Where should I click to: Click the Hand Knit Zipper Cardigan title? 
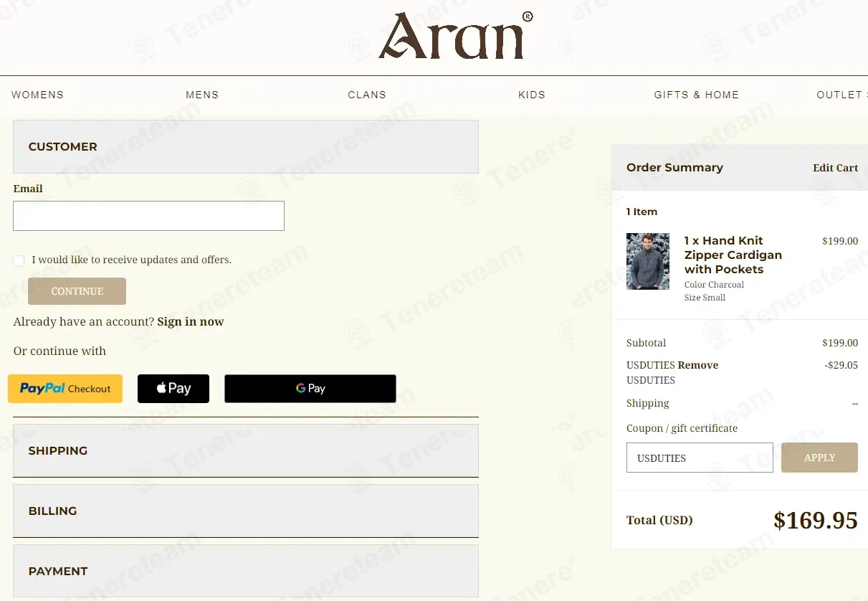(733, 255)
